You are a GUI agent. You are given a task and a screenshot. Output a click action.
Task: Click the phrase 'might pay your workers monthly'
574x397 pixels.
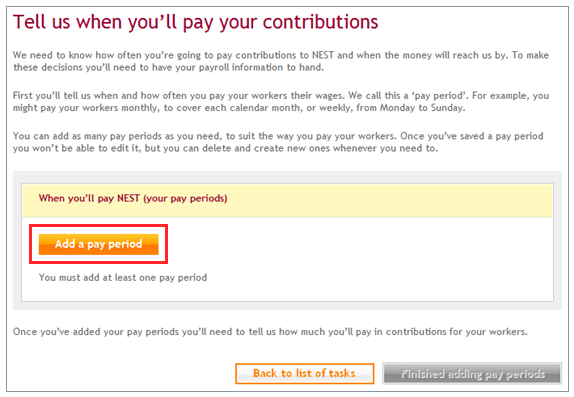click(86, 108)
